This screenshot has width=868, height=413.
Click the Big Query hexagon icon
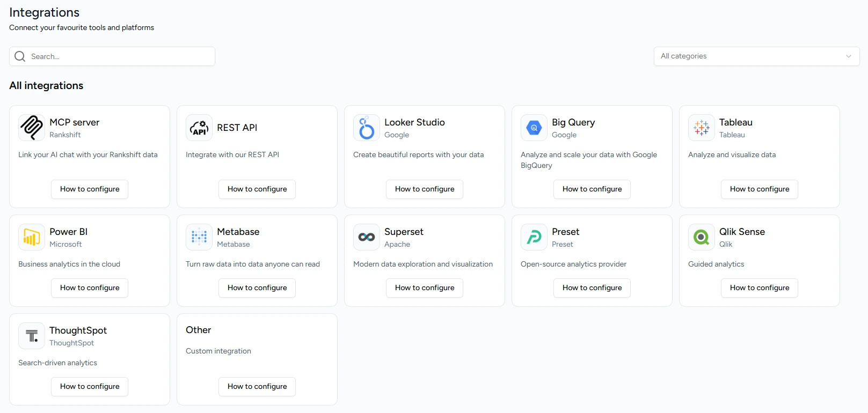point(534,128)
